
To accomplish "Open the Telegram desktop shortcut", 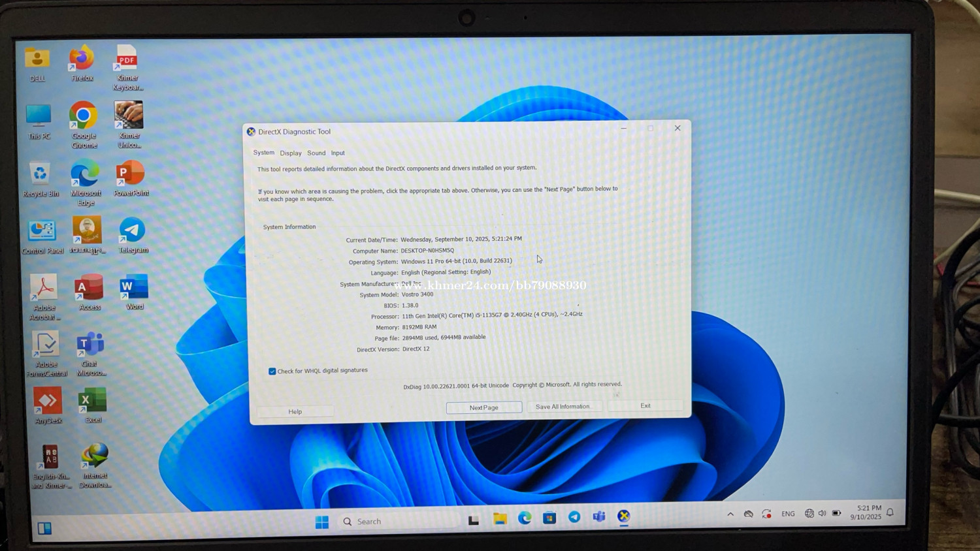I will click(133, 235).
